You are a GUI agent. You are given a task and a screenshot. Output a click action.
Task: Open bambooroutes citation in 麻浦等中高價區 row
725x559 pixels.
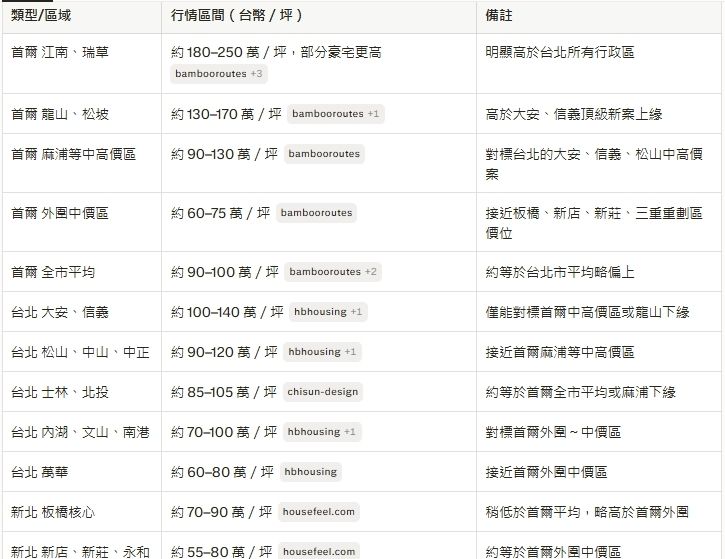tap(324, 154)
